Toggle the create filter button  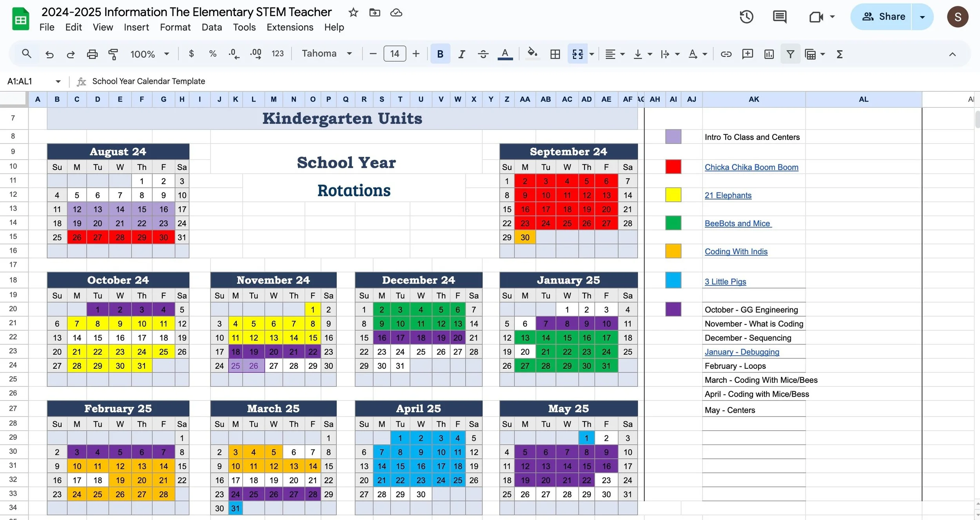pos(790,54)
